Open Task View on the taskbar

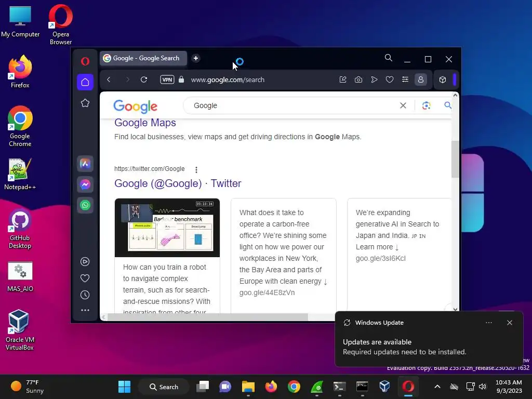pos(203,387)
